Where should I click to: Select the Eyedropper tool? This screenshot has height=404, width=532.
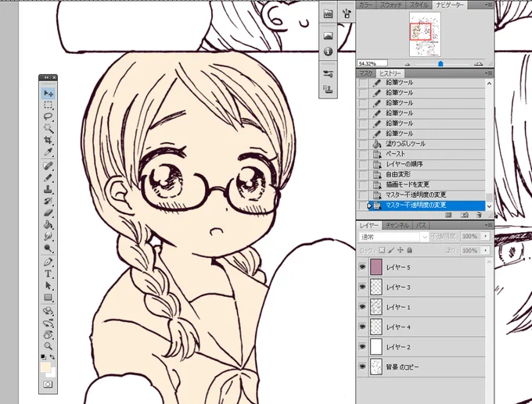pos(49,152)
